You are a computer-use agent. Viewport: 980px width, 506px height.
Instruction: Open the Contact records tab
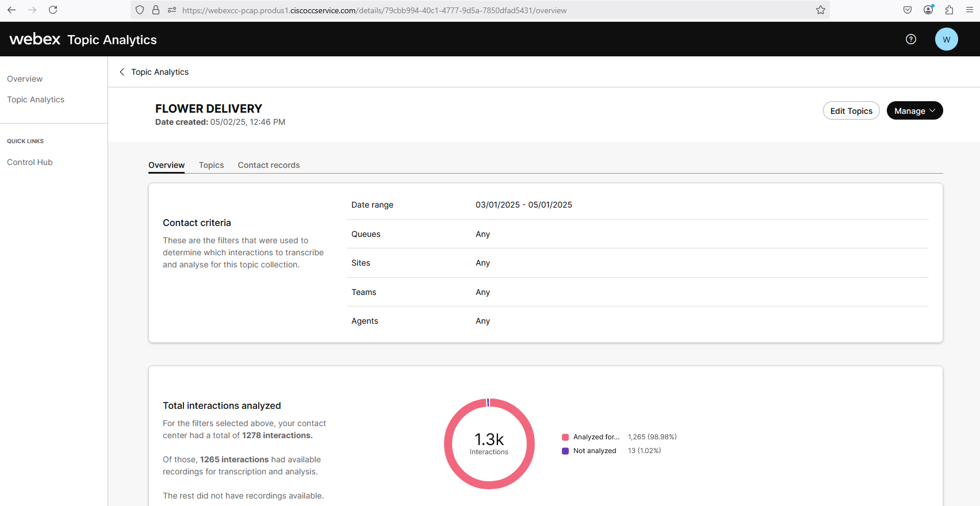tap(269, 165)
